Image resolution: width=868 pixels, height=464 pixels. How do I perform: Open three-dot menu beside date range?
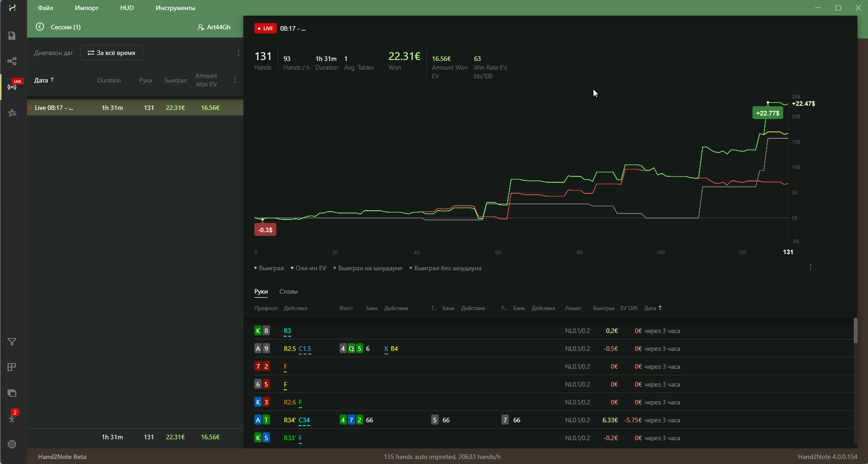(238, 53)
